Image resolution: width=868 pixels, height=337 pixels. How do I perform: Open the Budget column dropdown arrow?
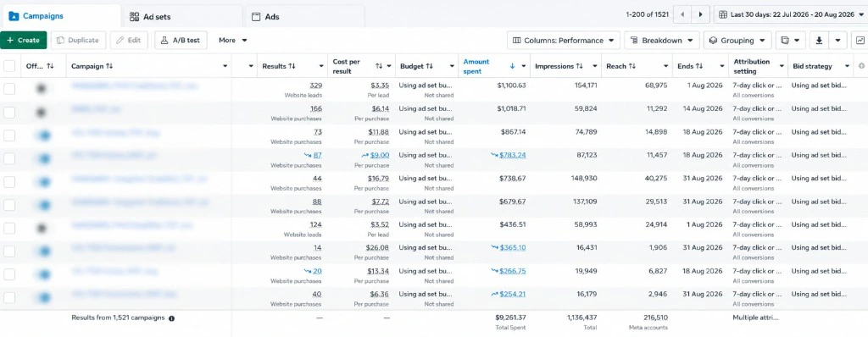pos(451,66)
